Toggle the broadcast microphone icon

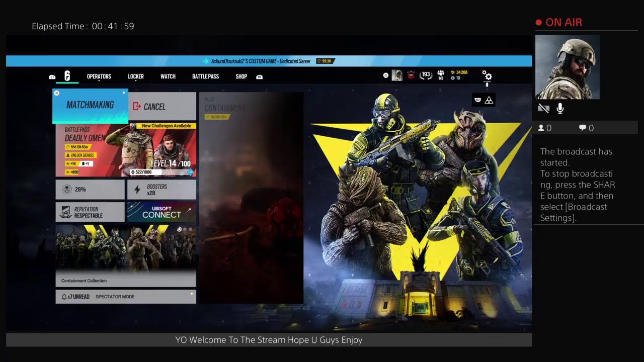click(560, 108)
